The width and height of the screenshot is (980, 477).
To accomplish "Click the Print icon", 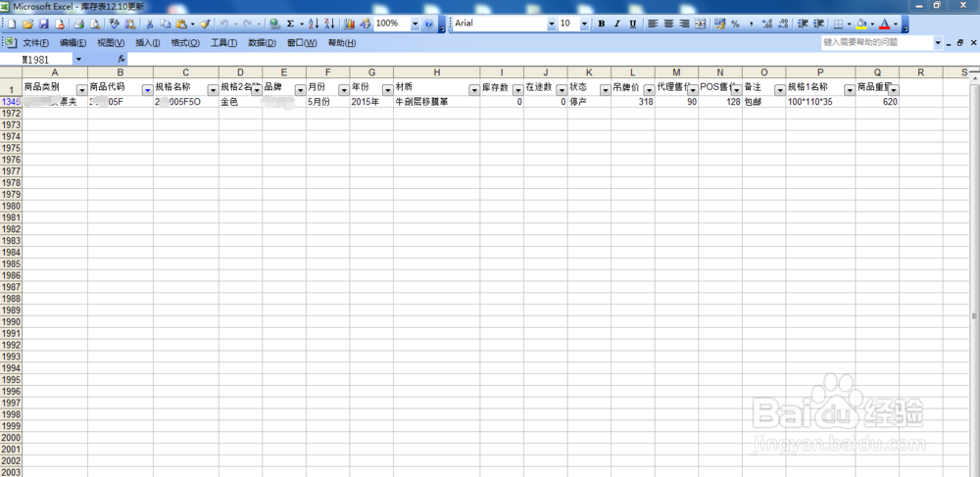I will point(78,24).
